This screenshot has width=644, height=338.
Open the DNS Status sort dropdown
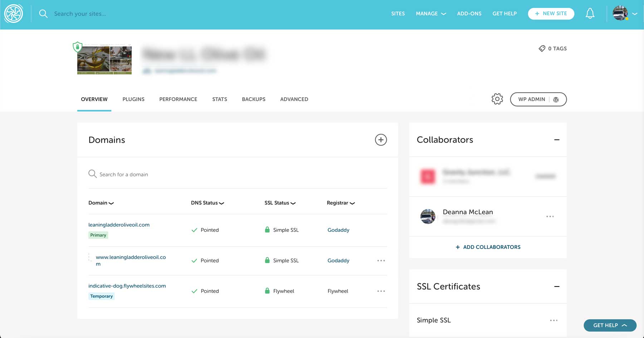click(x=221, y=203)
